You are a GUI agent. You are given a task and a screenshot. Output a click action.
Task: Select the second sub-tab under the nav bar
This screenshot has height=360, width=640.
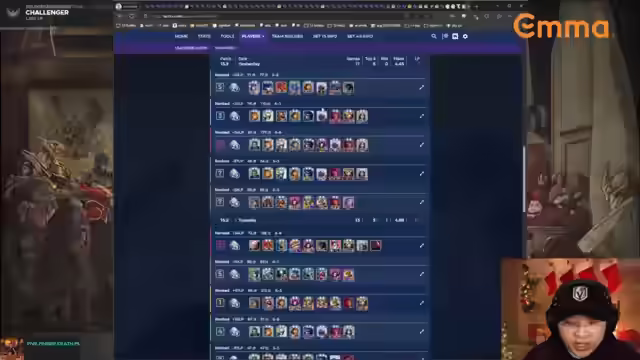pyautogui.click(x=224, y=48)
